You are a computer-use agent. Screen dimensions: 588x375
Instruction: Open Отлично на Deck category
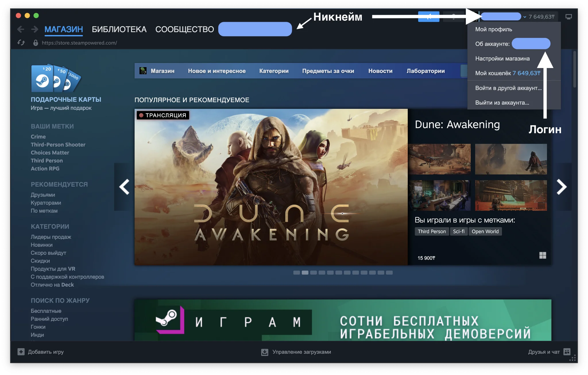[52, 285]
